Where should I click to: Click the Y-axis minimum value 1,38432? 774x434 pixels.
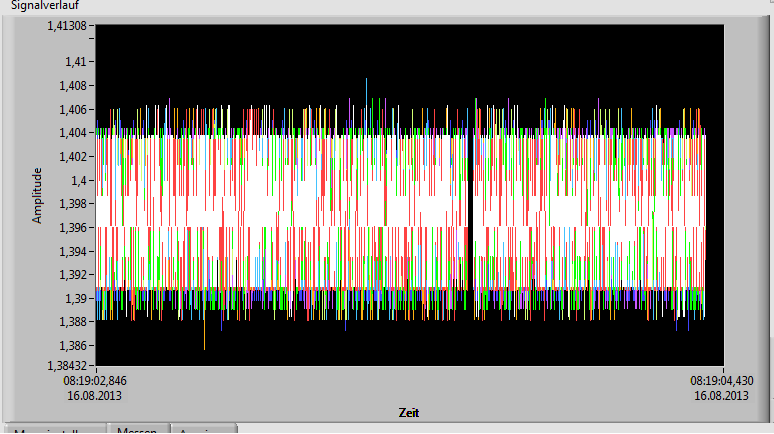[x=67, y=365]
